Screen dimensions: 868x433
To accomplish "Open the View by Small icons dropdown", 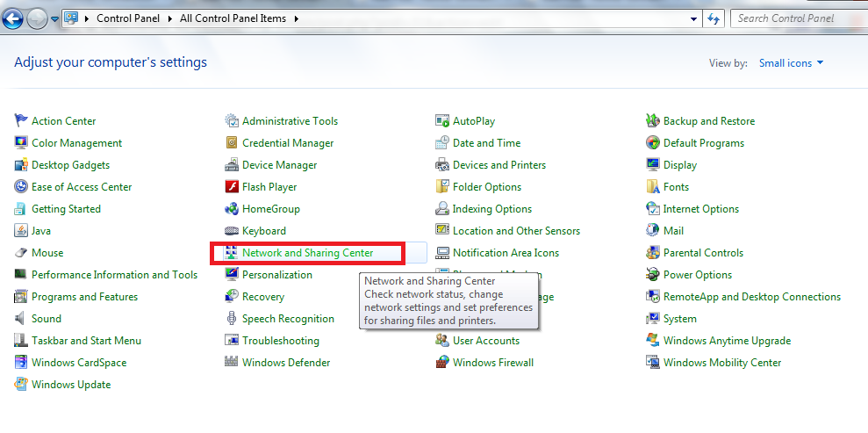I will coord(792,63).
